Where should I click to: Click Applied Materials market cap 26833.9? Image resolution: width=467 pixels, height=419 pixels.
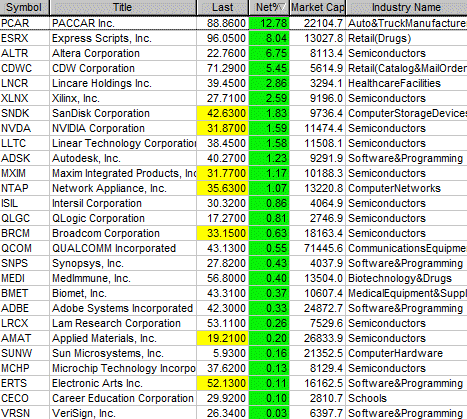pyautogui.click(x=318, y=338)
